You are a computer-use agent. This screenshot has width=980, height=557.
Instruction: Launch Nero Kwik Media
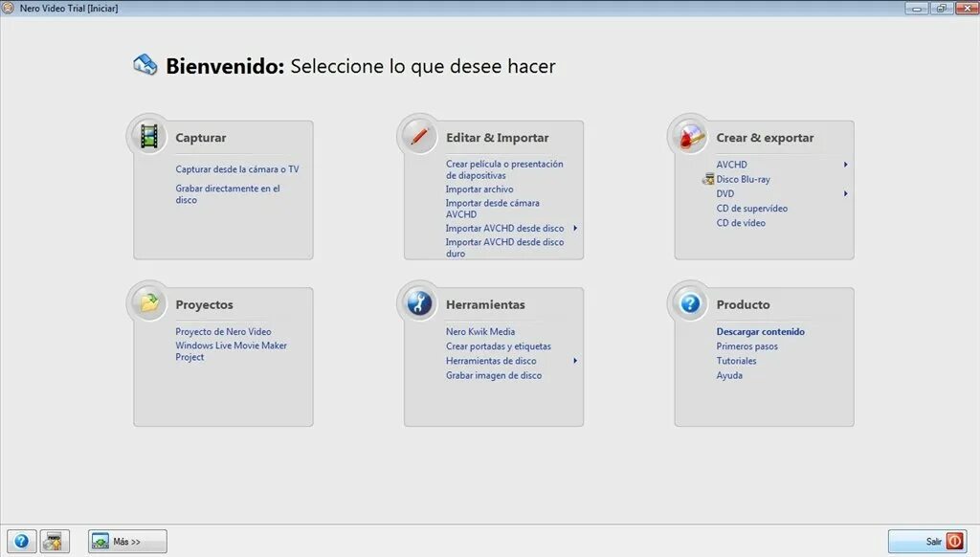coord(480,331)
